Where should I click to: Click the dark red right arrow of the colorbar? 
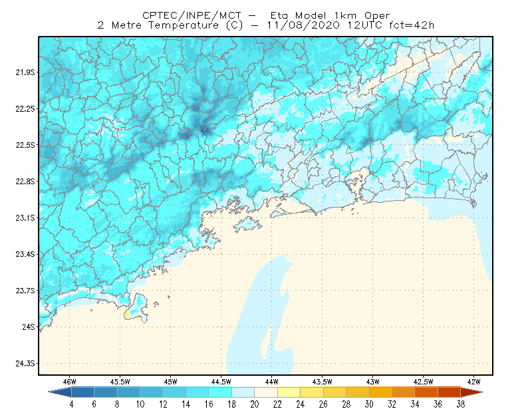pyautogui.click(x=472, y=392)
